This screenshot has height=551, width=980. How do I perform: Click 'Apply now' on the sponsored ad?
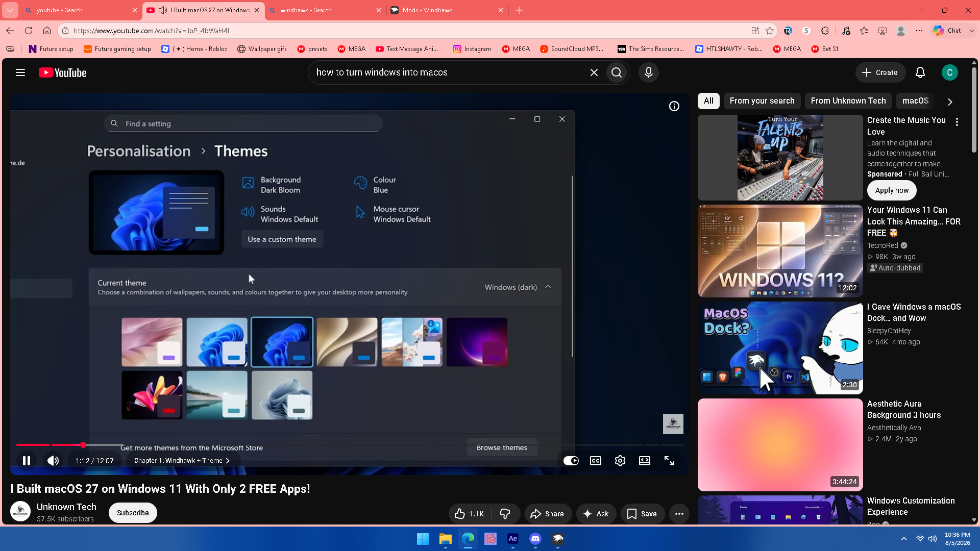coord(892,190)
